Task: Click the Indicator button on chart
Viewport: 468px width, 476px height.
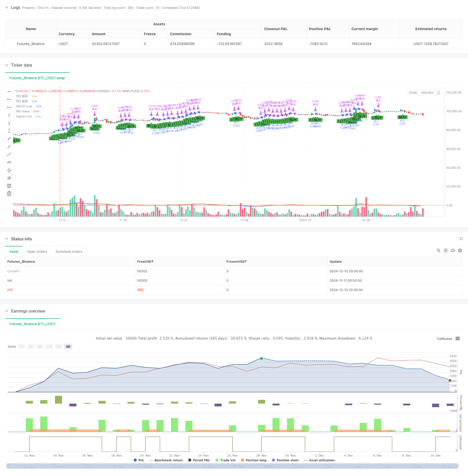Action: tap(427, 93)
